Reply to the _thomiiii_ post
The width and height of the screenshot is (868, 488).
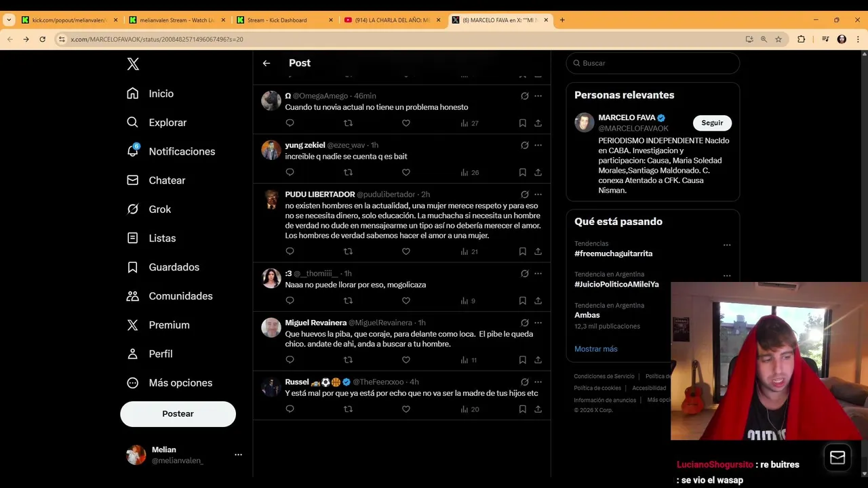290,300
